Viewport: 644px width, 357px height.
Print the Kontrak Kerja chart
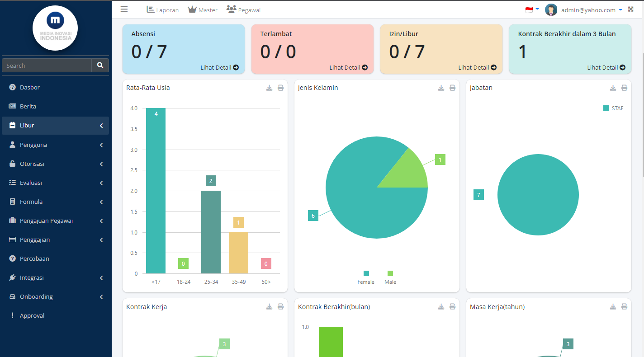280,307
